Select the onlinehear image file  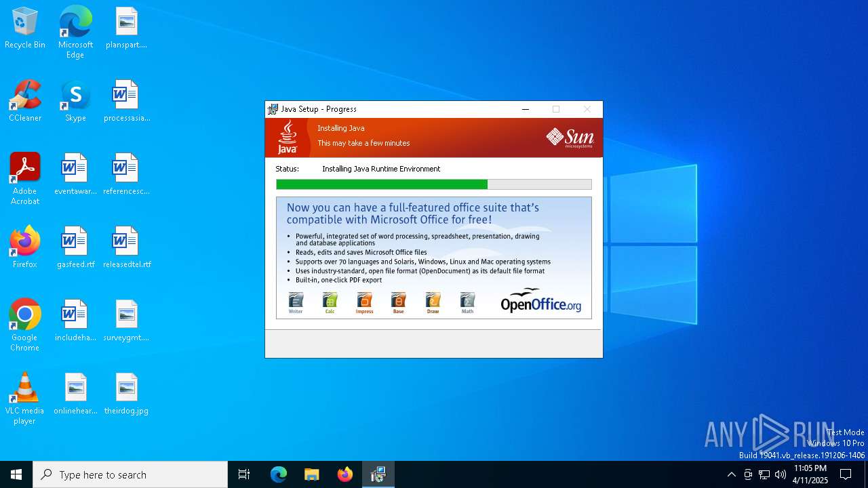[75, 394]
